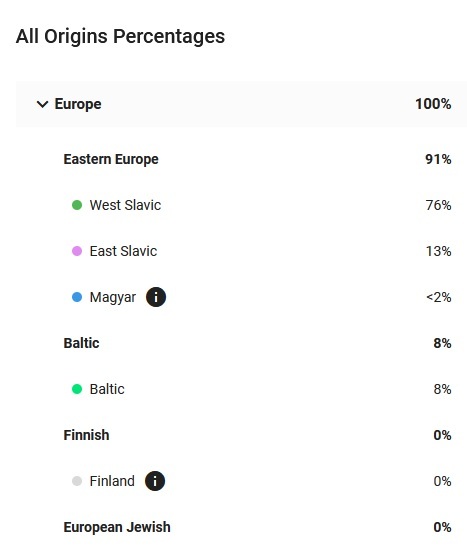Click the West Slavic green dot
467x549 pixels.
pyautogui.click(x=77, y=205)
